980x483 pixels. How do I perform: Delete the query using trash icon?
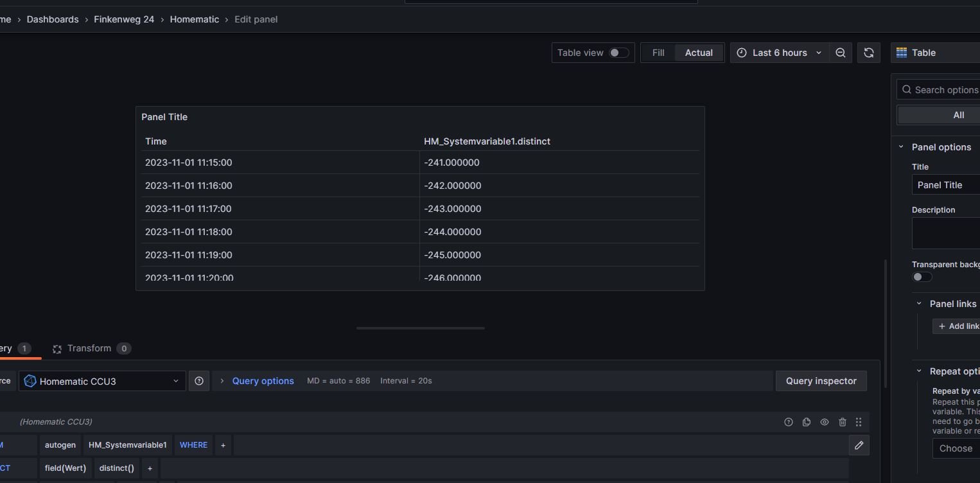coord(843,422)
